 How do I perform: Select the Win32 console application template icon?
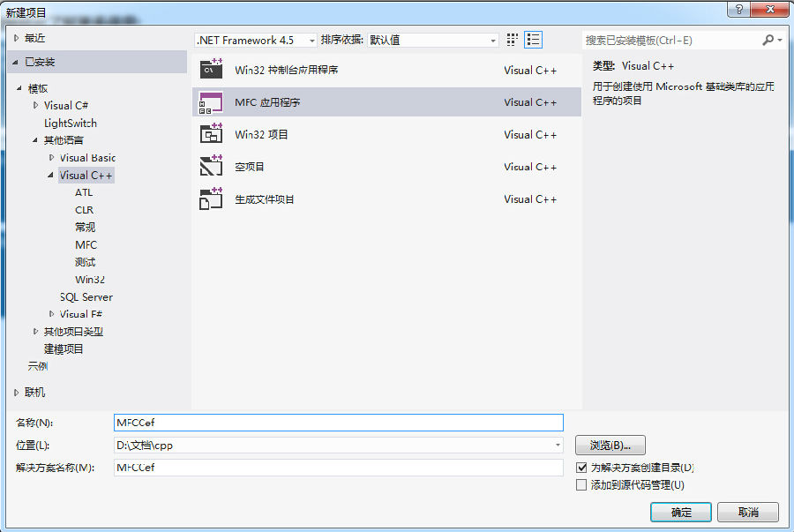[x=211, y=69]
